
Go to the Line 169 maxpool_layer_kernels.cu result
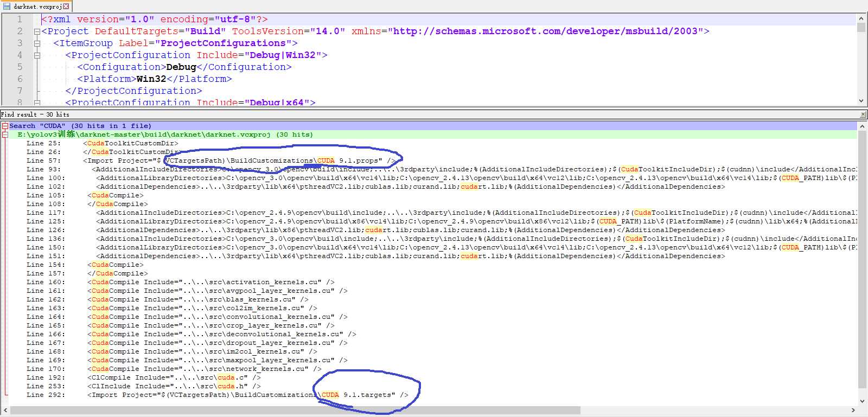pos(187,360)
